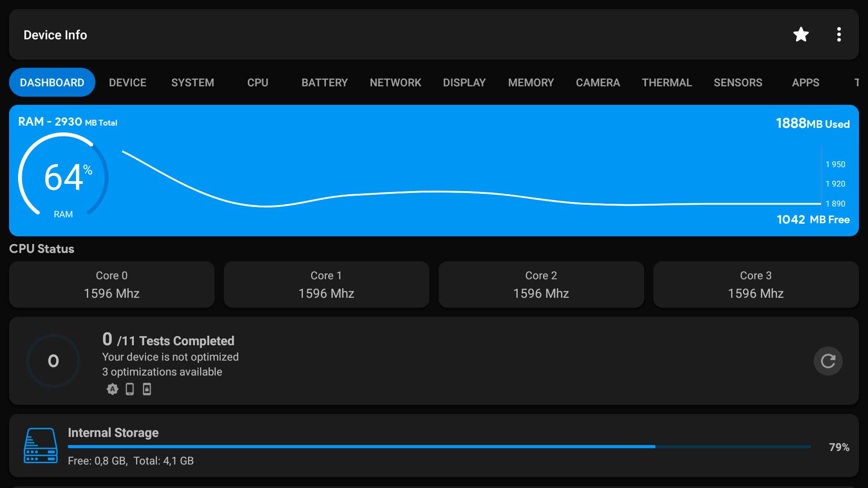Tap the Core 3 frequency card
The image size is (868, 488).
point(756,285)
